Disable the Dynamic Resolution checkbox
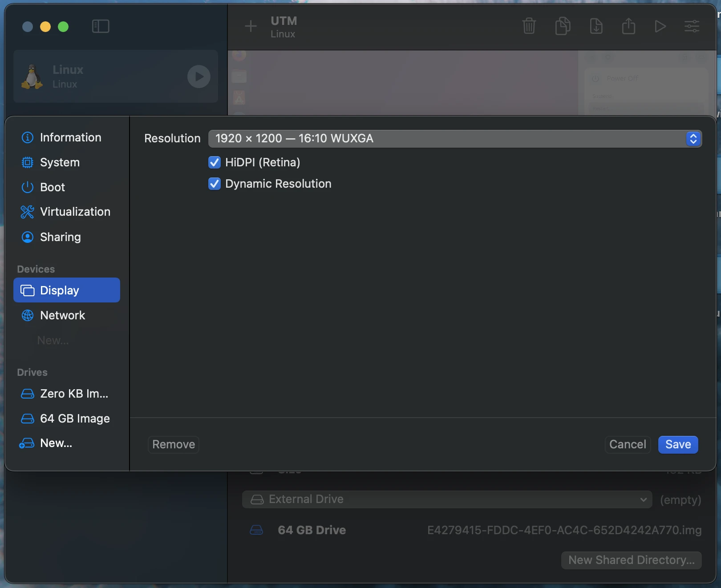 215,184
